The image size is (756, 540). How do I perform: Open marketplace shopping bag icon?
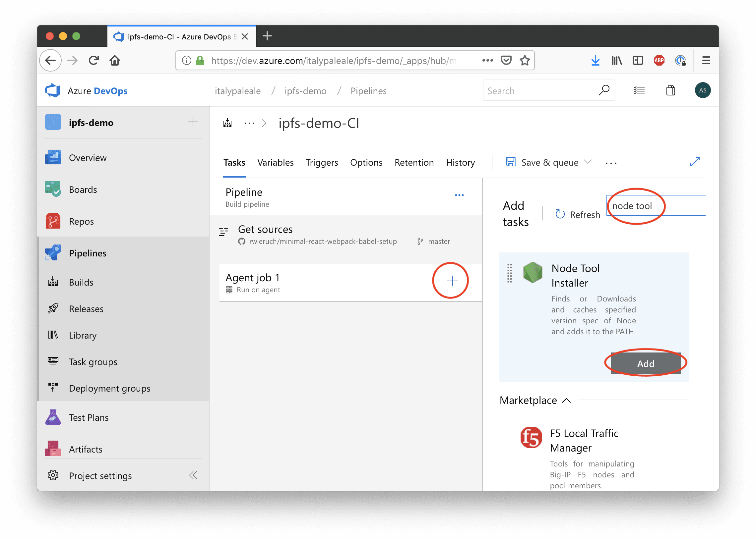[670, 90]
